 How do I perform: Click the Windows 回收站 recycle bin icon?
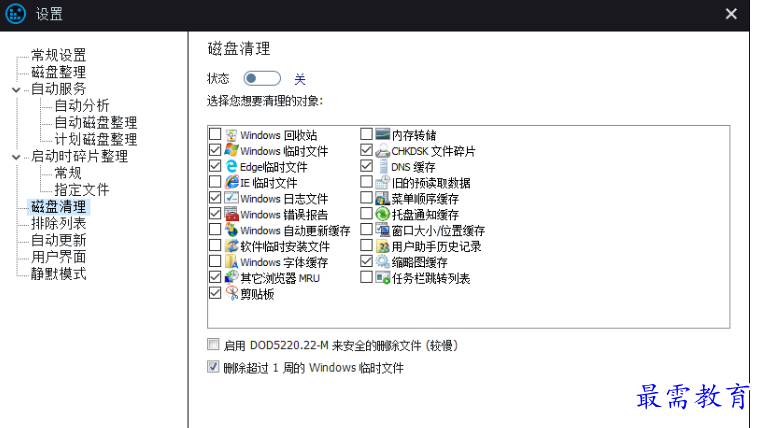tap(232, 135)
